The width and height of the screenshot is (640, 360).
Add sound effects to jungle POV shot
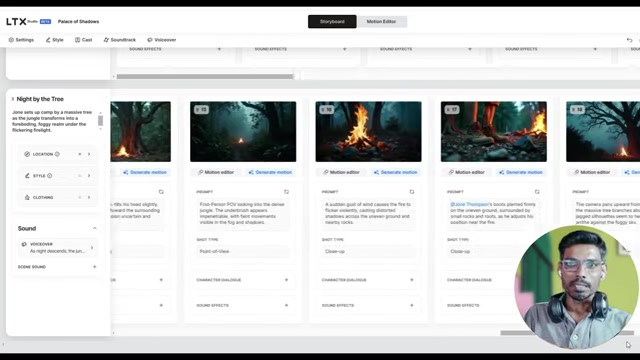click(287, 305)
